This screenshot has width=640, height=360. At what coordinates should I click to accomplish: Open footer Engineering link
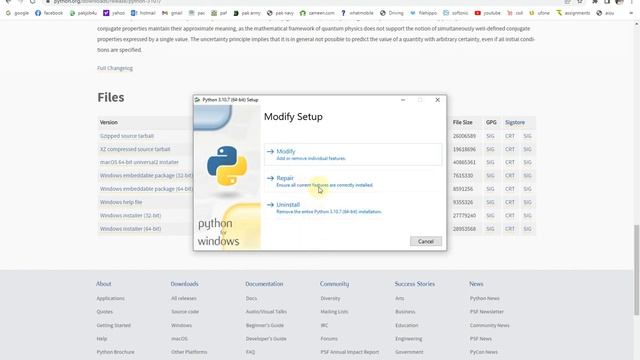coord(408,339)
